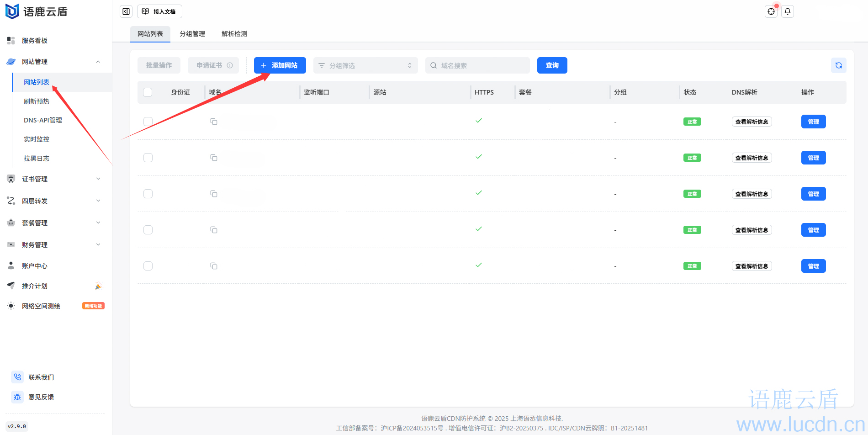Screen dimensions: 868x435
Task: Open the 分组筛选 dropdown
Action: 365,65
